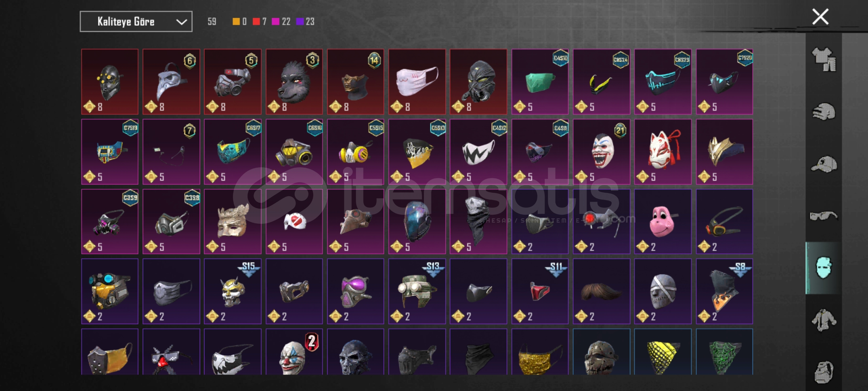The image size is (868, 391).
Task: Close the inventory with the X
Action: tap(820, 17)
